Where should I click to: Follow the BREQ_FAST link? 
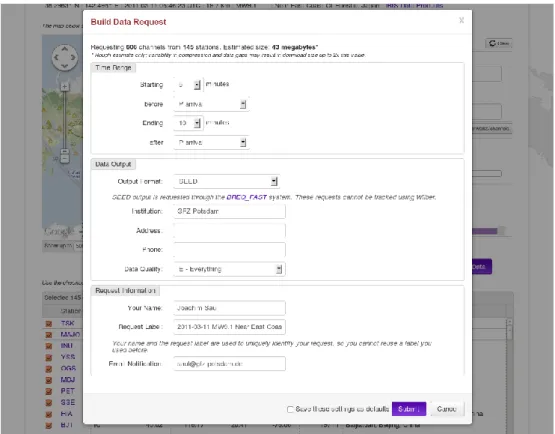point(246,197)
